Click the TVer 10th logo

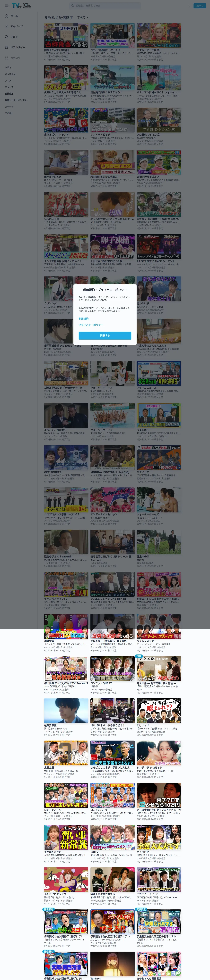pos(21,6)
